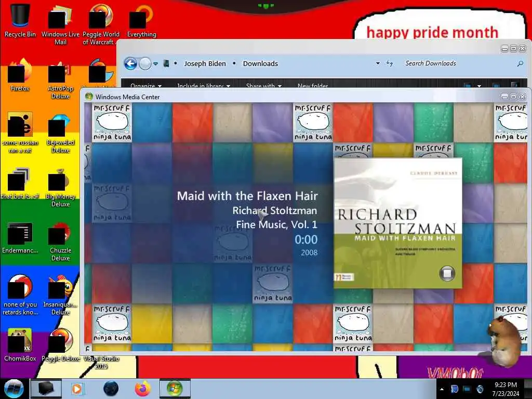Click the computer icon in the explorer address bar
Image resolution: width=532 pixels, height=399 pixels.
pyautogui.click(x=166, y=63)
